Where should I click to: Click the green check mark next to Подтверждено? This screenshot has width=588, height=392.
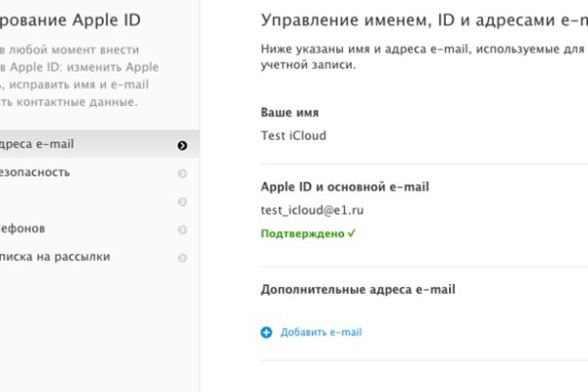(351, 234)
